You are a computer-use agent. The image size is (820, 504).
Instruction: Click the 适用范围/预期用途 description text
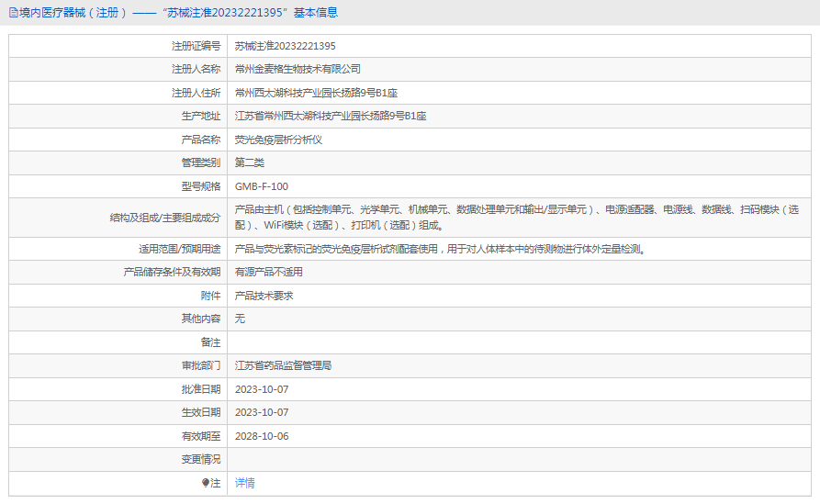point(441,250)
